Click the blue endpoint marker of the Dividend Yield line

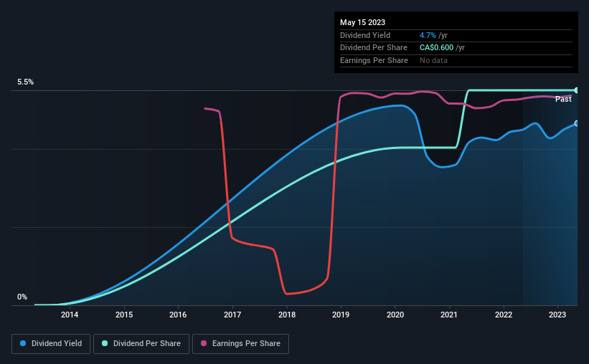click(577, 123)
